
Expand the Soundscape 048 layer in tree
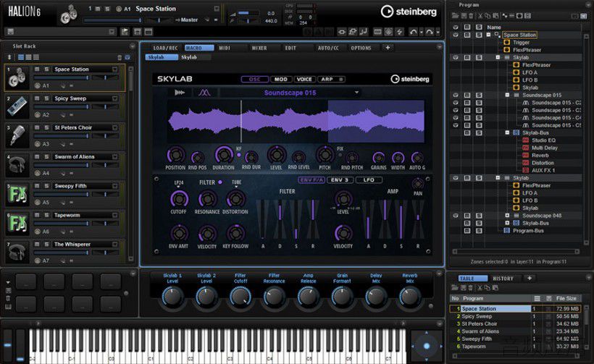[507, 216]
